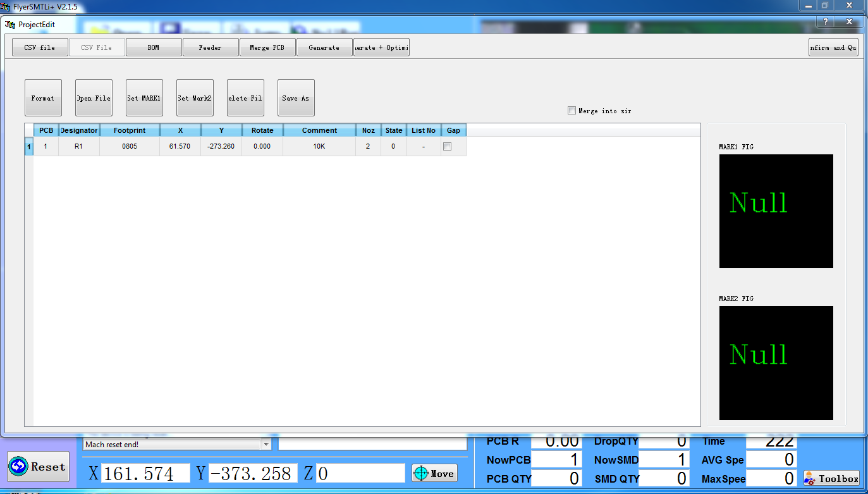
Task: Click the Format button
Action: click(43, 98)
